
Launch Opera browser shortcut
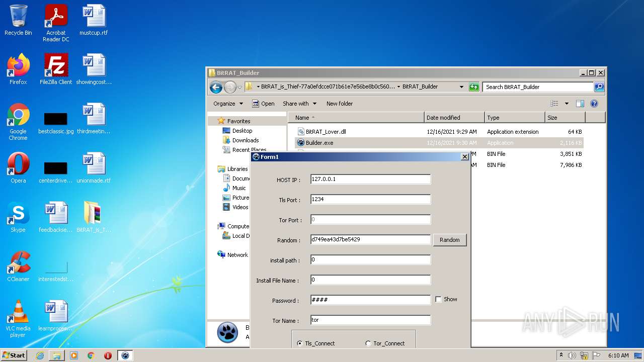(x=18, y=168)
